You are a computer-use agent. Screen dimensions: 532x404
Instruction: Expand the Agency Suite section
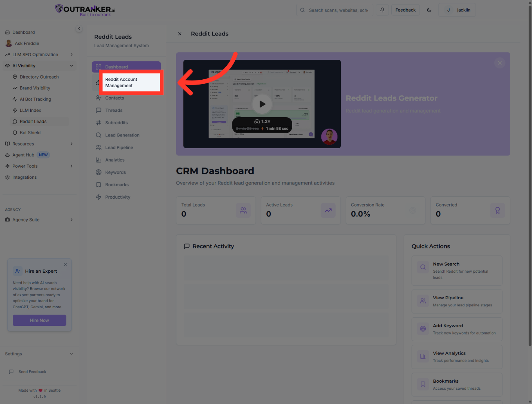click(x=25, y=220)
